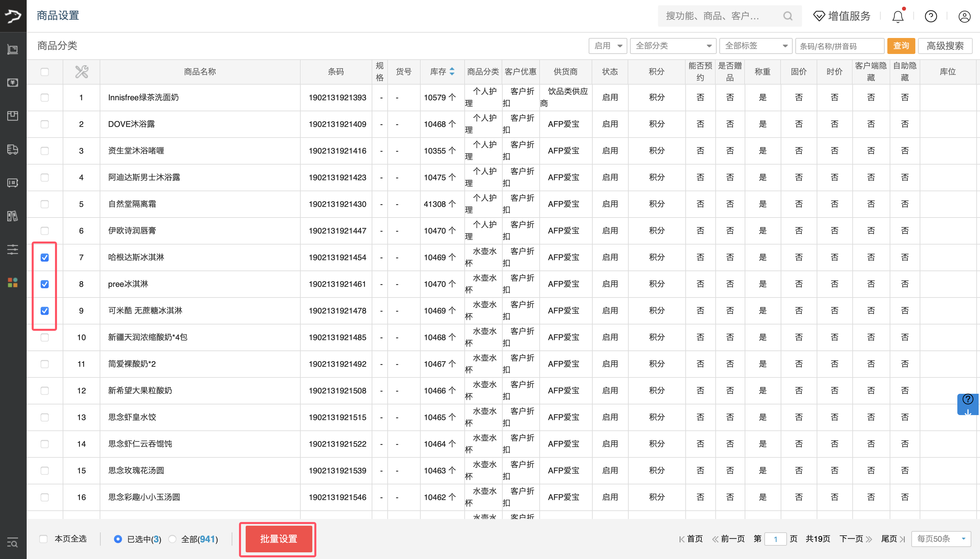Open the first sidebar panel icon below the logo
The image size is (980, 559).
13,50
